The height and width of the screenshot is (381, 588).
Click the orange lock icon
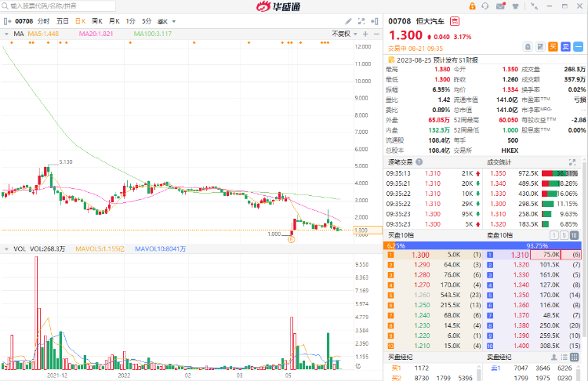[472, 6]
